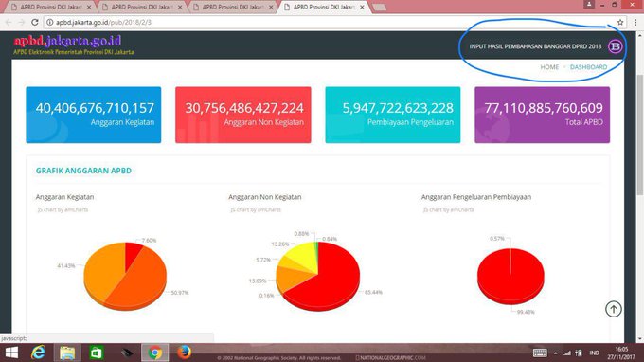This screenshot has width=644, height=362.
Task: Click the Anggaran Pengeluaran Pembiayaan chart title
Action: tap(476, 197)
